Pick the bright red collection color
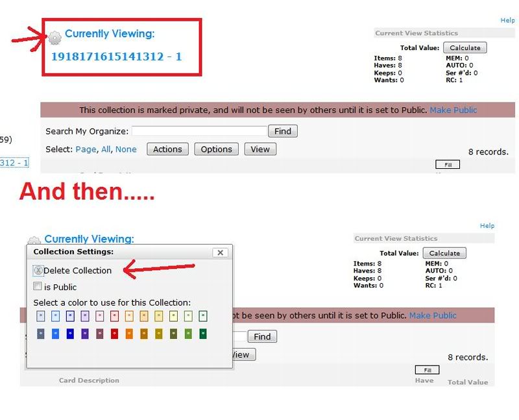Viewport: 519px width, 420px height. pyautogui.click(x=114, y=334)
